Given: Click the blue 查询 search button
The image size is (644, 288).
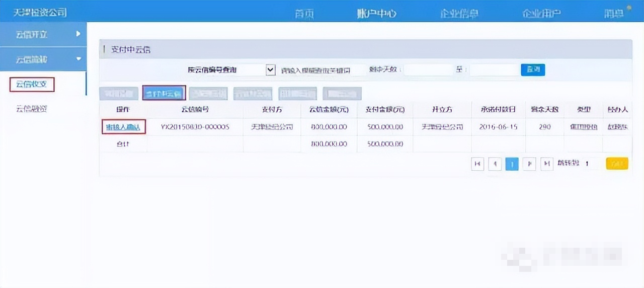Looking at the screenshot, I should [533, 69].
